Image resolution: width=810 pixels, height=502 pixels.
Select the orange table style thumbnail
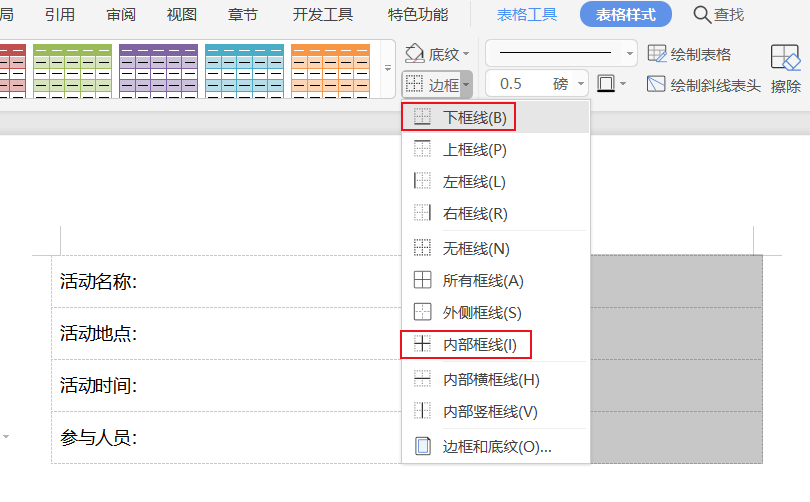pyautogui.click(x=331, y=71)
